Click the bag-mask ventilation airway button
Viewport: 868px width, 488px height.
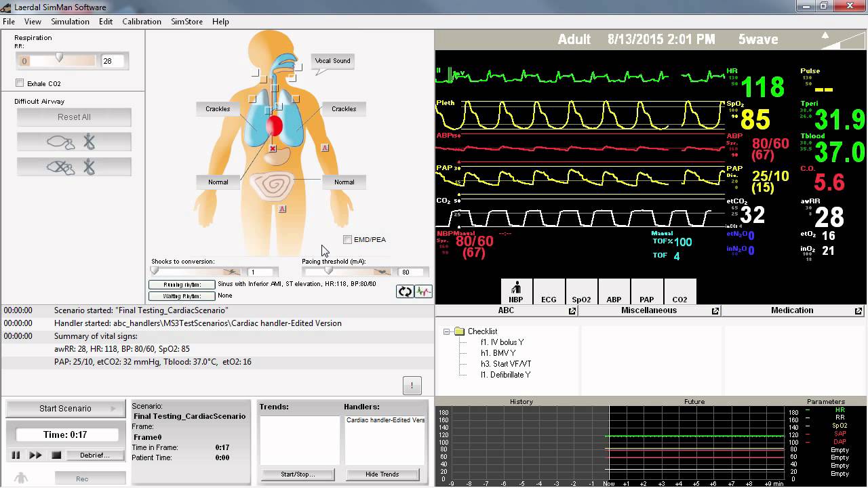click(x=74, y=142)
